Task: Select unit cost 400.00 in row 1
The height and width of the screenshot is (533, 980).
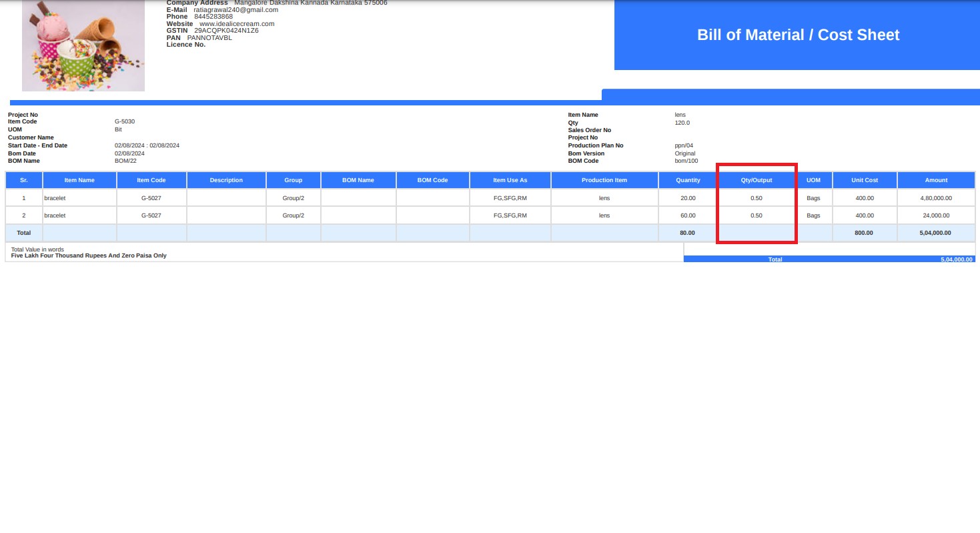Action: coord(865,198)
